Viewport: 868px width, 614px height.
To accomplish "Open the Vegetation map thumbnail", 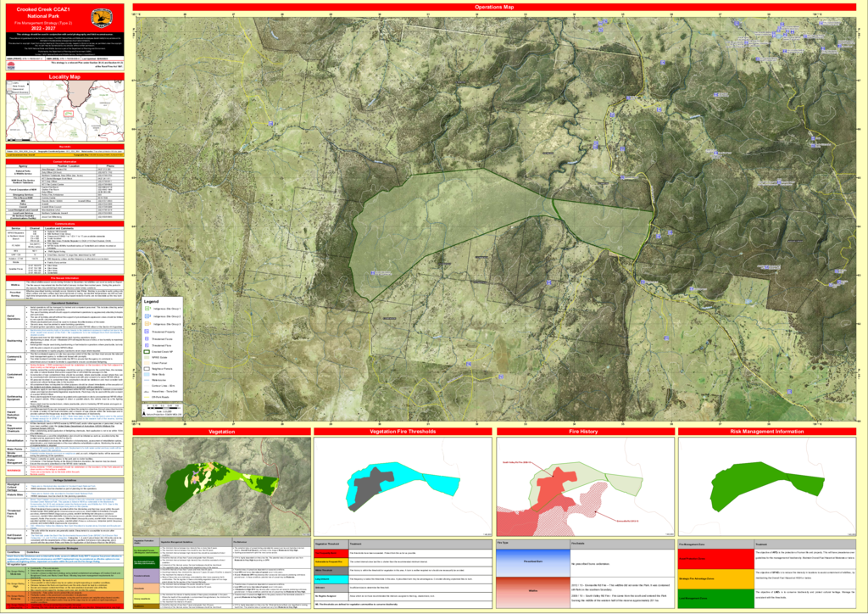I will point(221,486).
